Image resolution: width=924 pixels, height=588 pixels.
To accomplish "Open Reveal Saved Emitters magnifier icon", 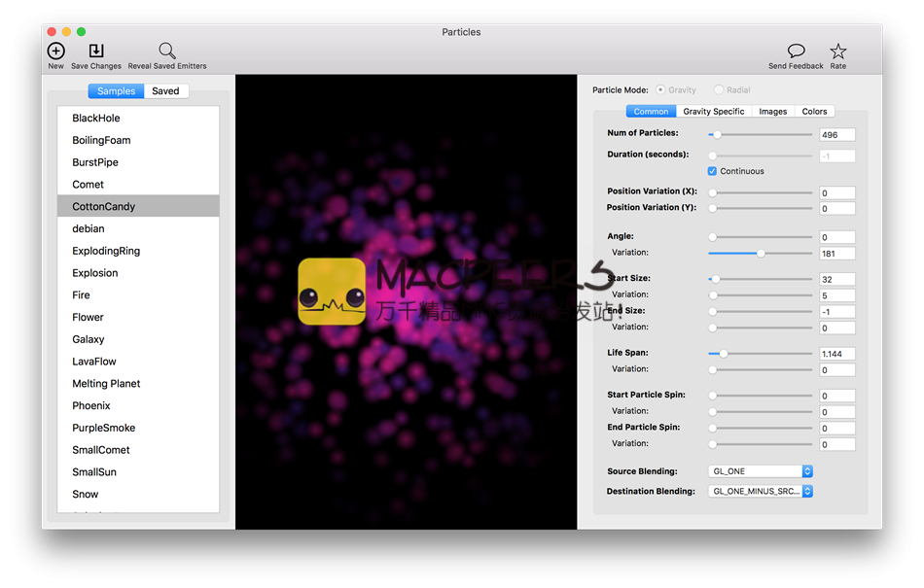I will (167, 51).
